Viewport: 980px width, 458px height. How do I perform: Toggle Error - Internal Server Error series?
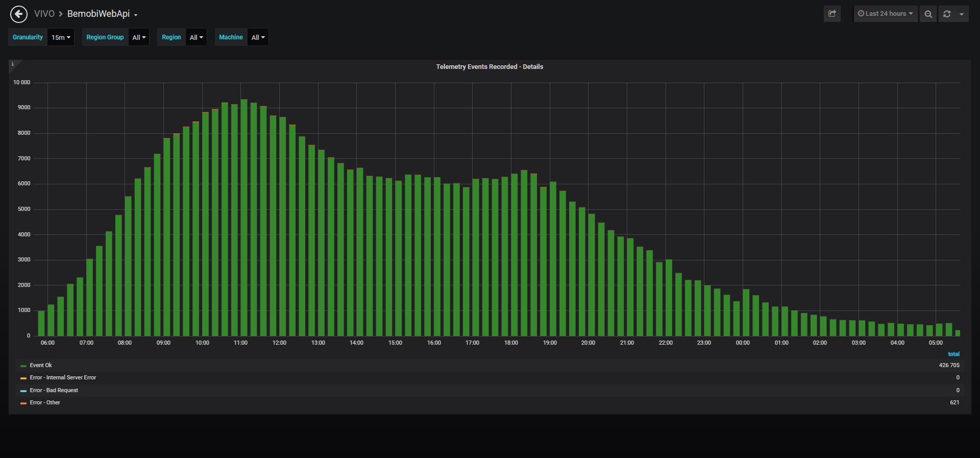pyautogui.click(x=63, y=378)
